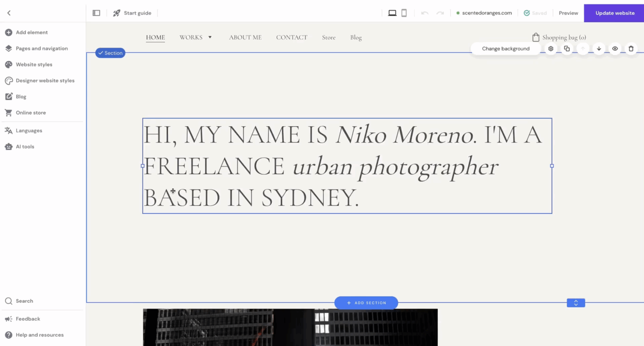Delete the section with trash icon
644x346 pixels.
[x=631, y=49]
